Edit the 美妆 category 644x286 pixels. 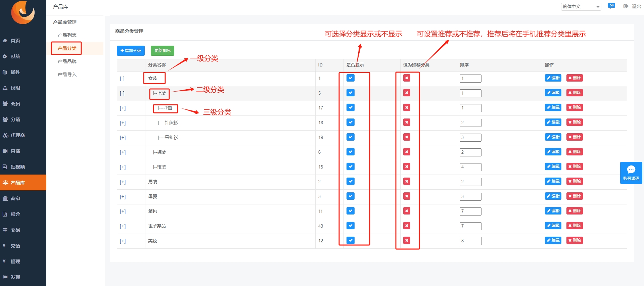click(553, 240)
